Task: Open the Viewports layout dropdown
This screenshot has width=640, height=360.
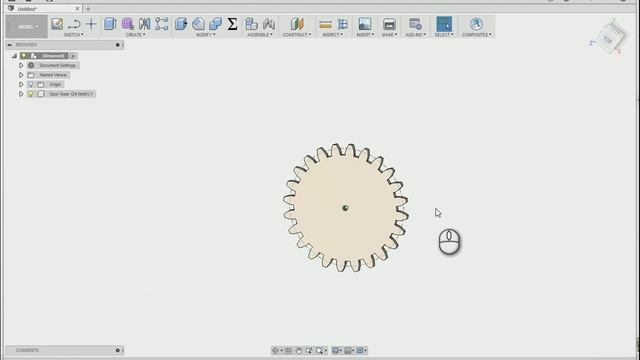Action: [361, 351]
